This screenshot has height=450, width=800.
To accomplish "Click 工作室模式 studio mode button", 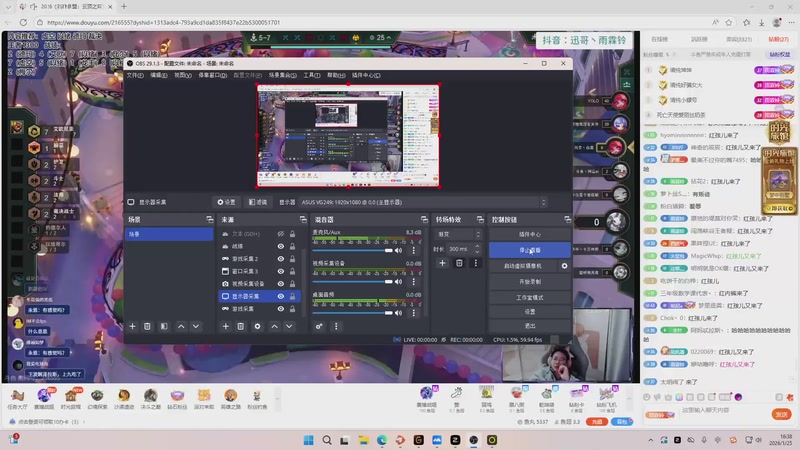I will click(x=530, y=297).
